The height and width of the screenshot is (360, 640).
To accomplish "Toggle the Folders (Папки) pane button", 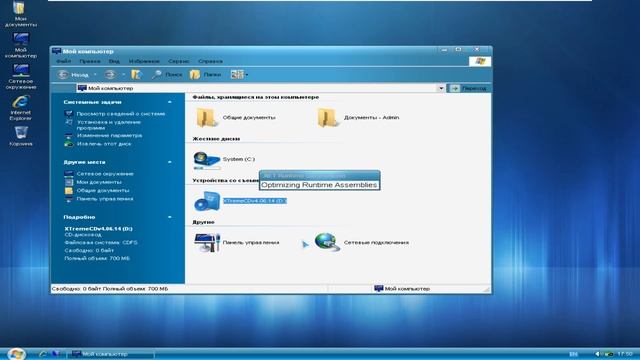I will coord(205,75).
